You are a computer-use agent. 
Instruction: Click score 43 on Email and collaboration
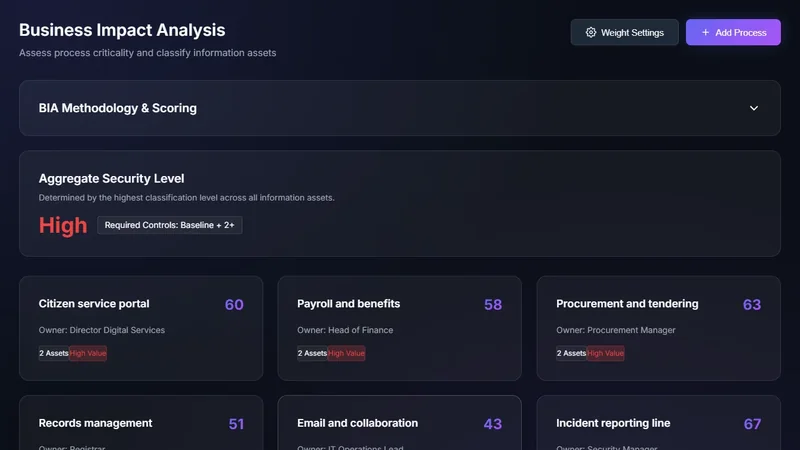pyautogui.click(x=493, y=424)
